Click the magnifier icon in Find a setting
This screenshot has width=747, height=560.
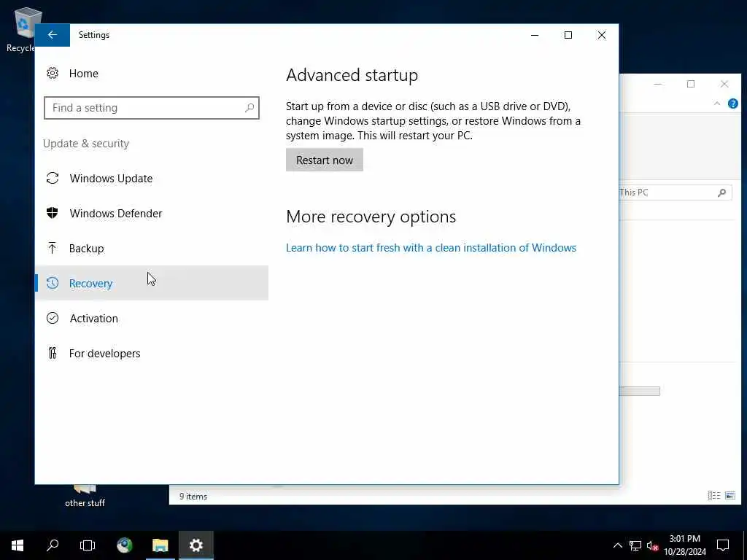(249, 108)
